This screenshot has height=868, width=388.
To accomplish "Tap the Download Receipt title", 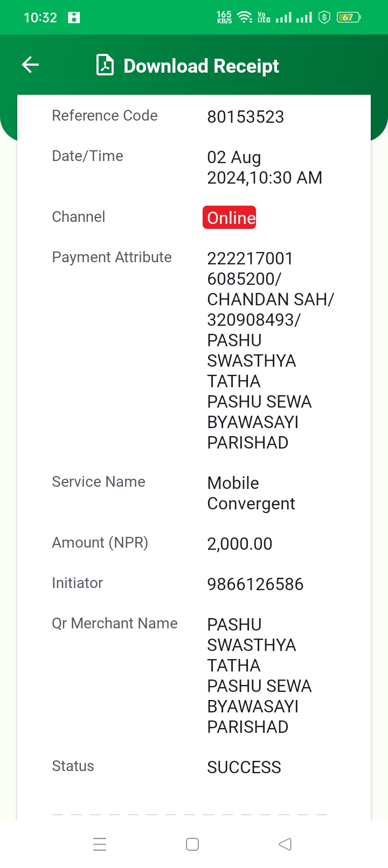I will click(x=201, y=66).
